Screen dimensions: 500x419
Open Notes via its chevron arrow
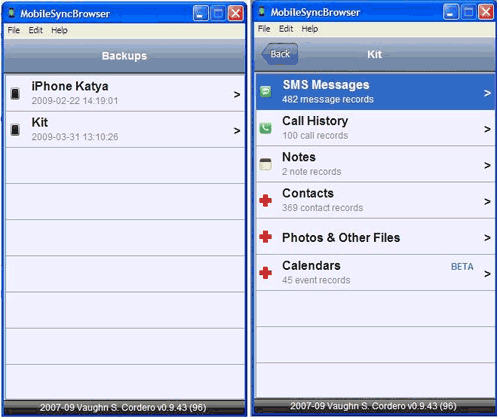487,165
